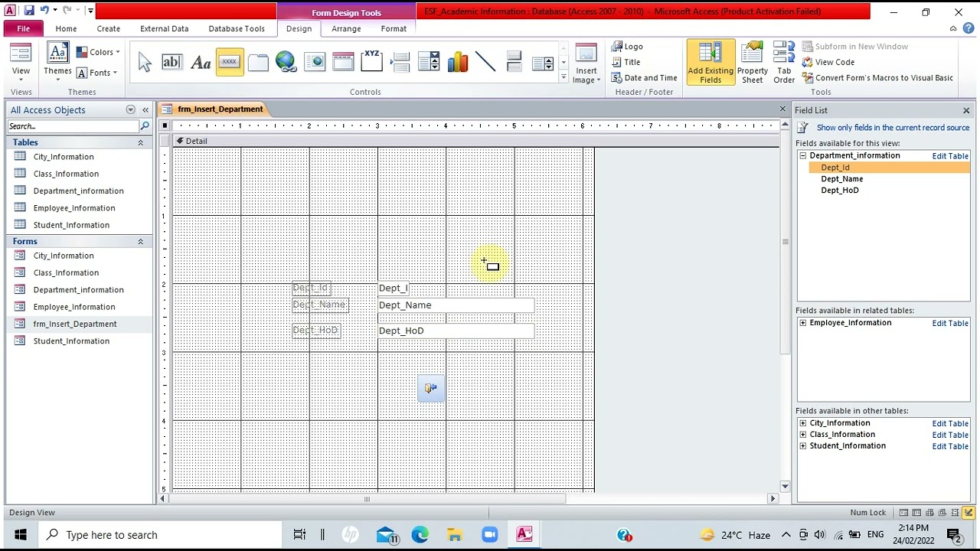980x551 pixels.
Task: Expand Class_Information in other tables
Action: tap(803, 435)
